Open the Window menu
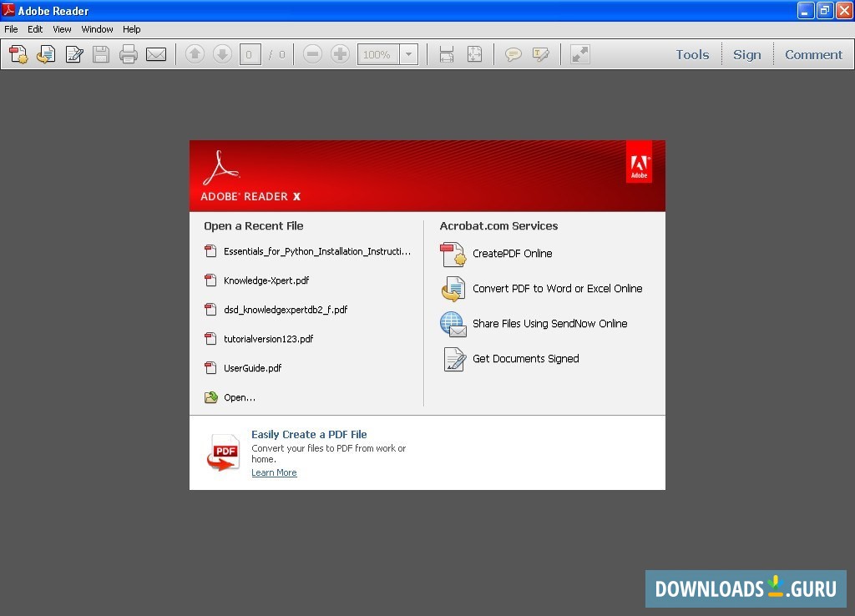Screen dimensions: 855x616 coord(97,28)
